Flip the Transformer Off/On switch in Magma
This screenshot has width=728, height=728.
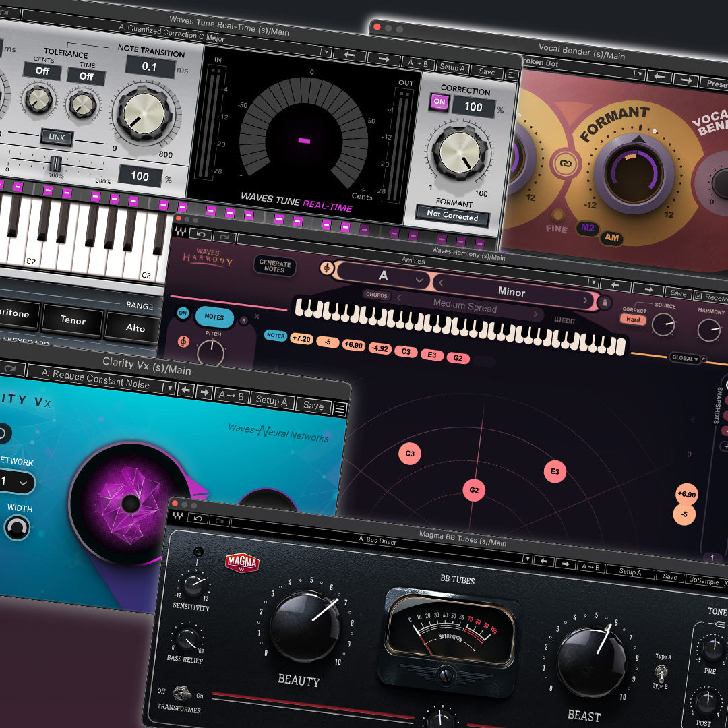point(181,693)
